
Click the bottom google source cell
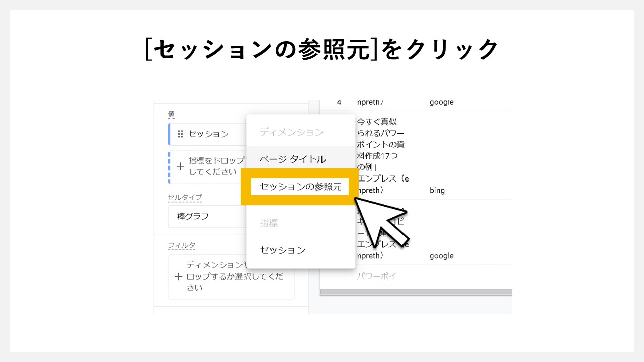pyautogui.click(x=442, y=256)
